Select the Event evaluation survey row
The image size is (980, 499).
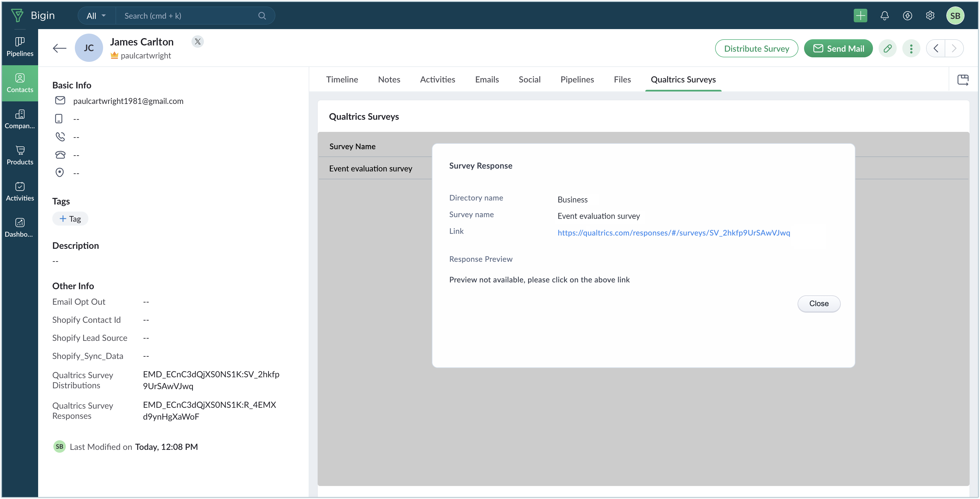(371, 168)
